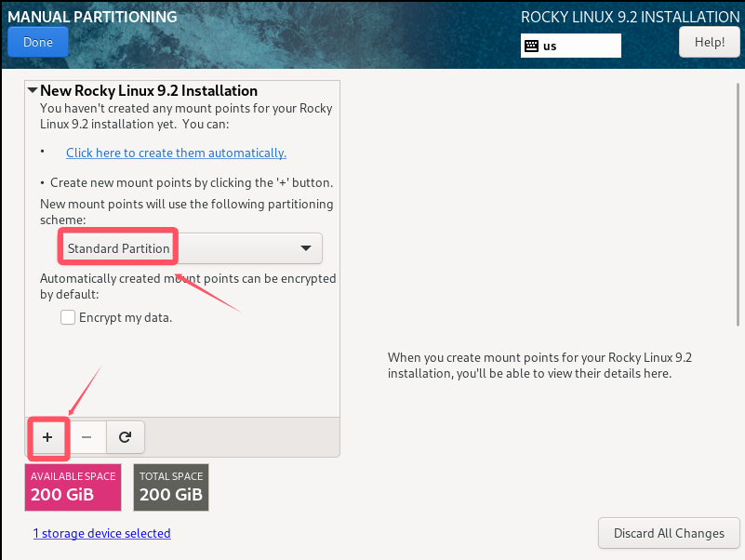
Task: Click the text Automatically created mount points can be encrypted
Action: click(188, 287)
